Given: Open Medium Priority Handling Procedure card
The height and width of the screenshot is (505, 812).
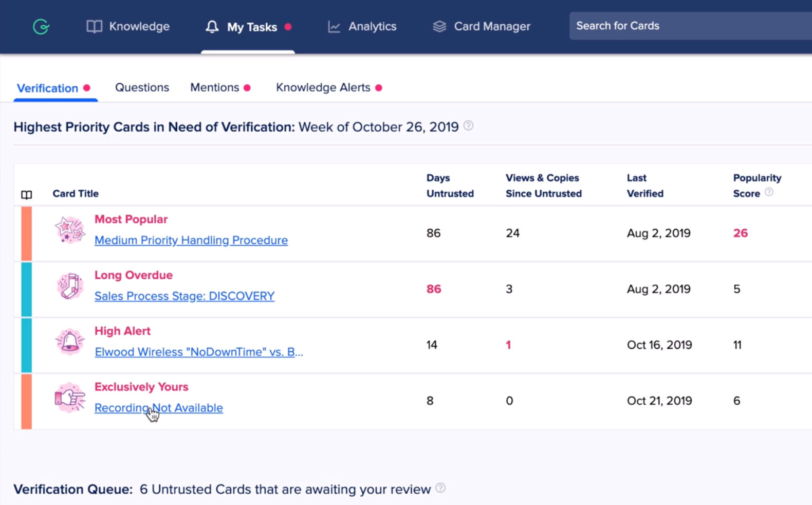Looking at the screenshot, I should [x=191, y=240].
